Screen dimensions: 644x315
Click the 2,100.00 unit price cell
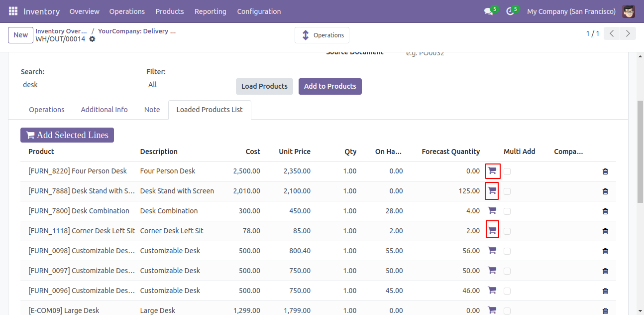click(297, 191)
